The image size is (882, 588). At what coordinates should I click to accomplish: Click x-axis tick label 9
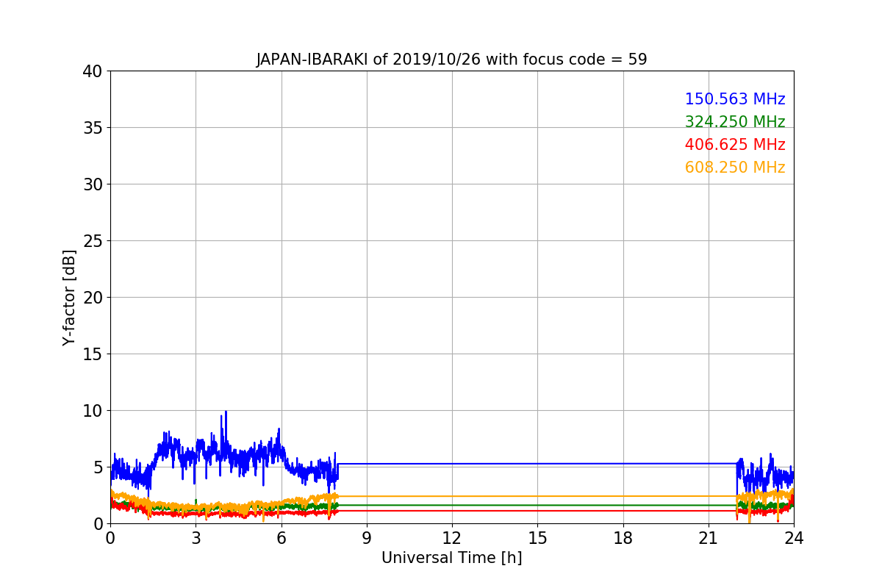[x=367, y=538]
